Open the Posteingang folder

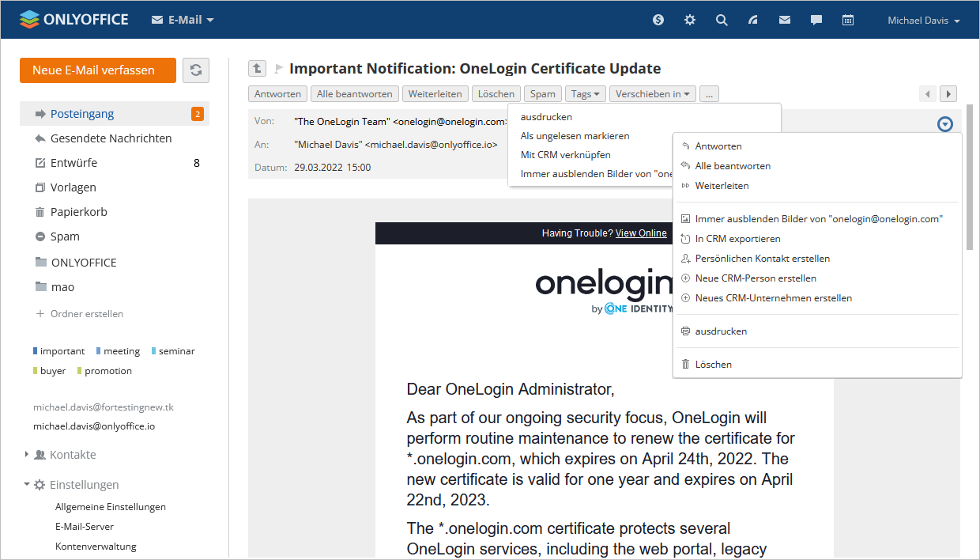click(x=115, y=114)
